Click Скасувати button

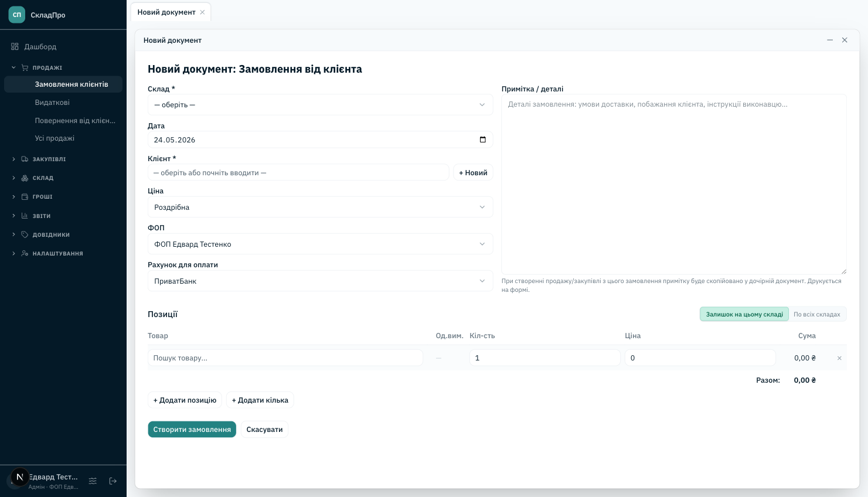tap(264, 430)
